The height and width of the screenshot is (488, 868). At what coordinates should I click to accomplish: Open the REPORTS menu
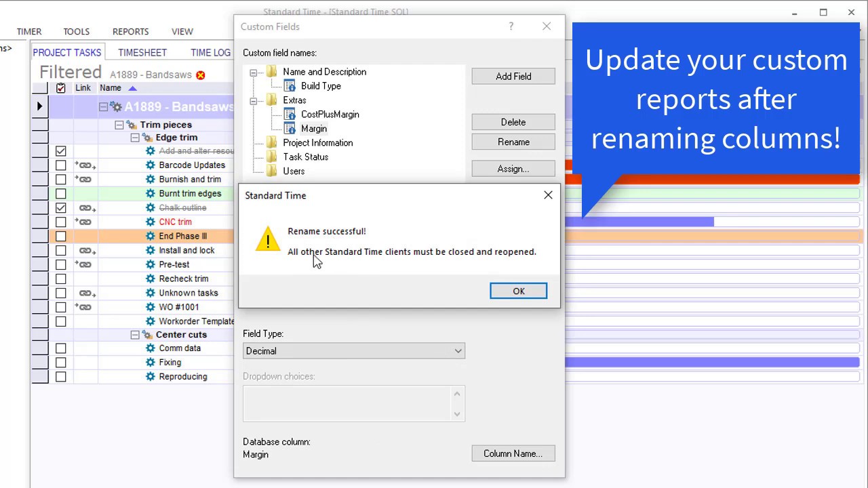tap(131, 32)
